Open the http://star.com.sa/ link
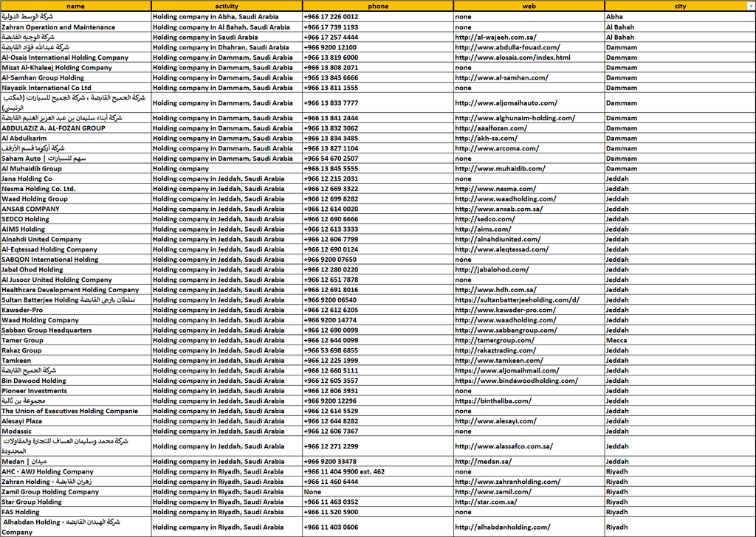This screenshot has height=537, width=756. click(486, 502)
